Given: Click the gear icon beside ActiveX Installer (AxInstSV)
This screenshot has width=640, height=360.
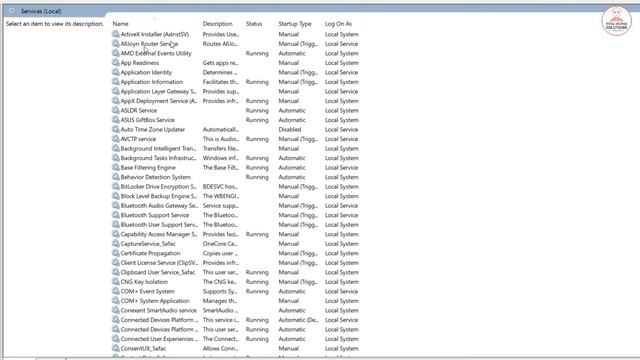Looking at the screenshot, I should pos(116,34).
